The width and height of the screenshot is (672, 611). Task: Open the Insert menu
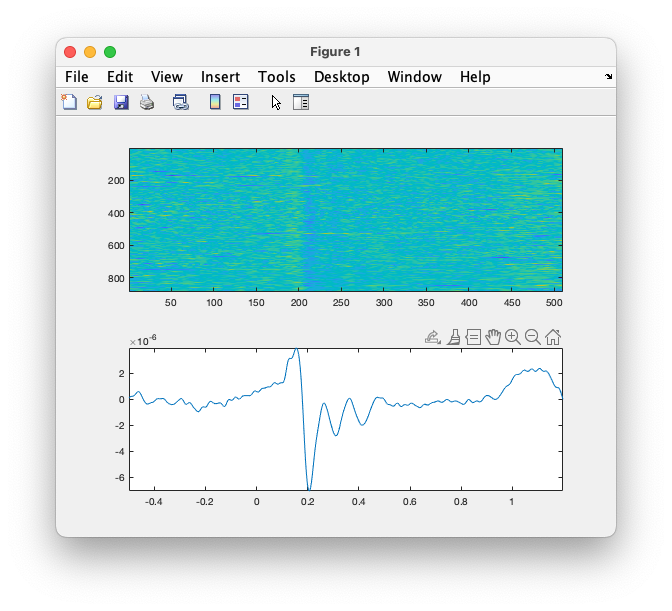(x=220, y=77)
